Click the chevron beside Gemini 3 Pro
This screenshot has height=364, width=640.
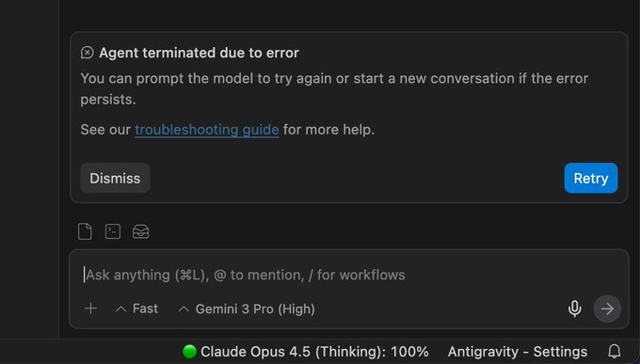pos(184,309)
